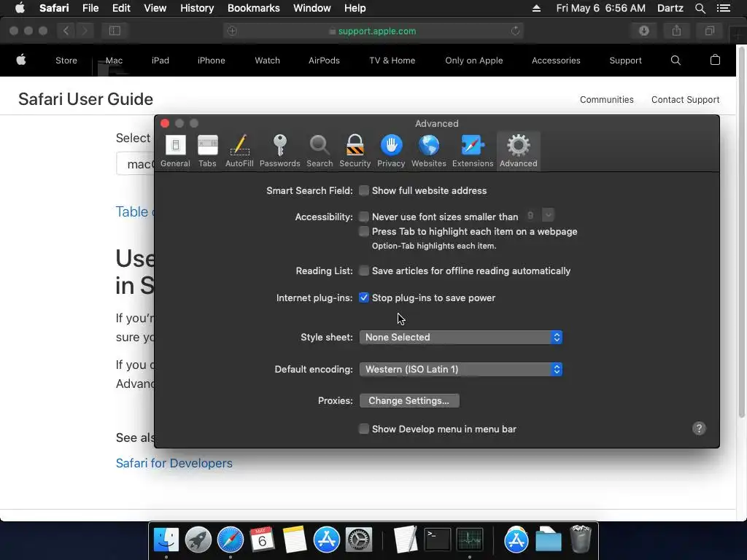
Task: Open Finder from the Dock
Action: coord(166,540)
